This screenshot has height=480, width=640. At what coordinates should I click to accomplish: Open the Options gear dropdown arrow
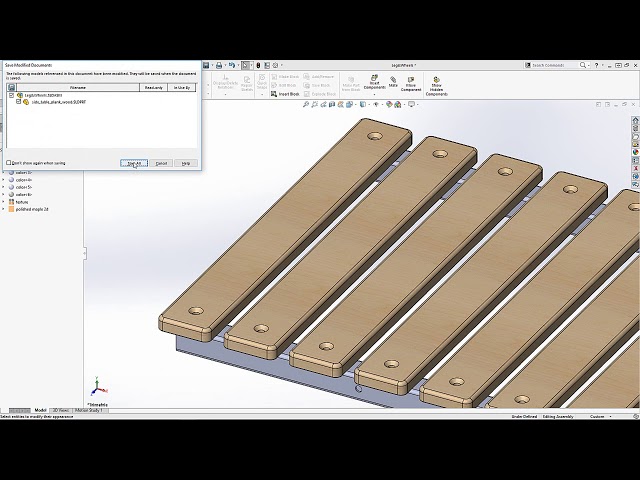coord(281,65)
